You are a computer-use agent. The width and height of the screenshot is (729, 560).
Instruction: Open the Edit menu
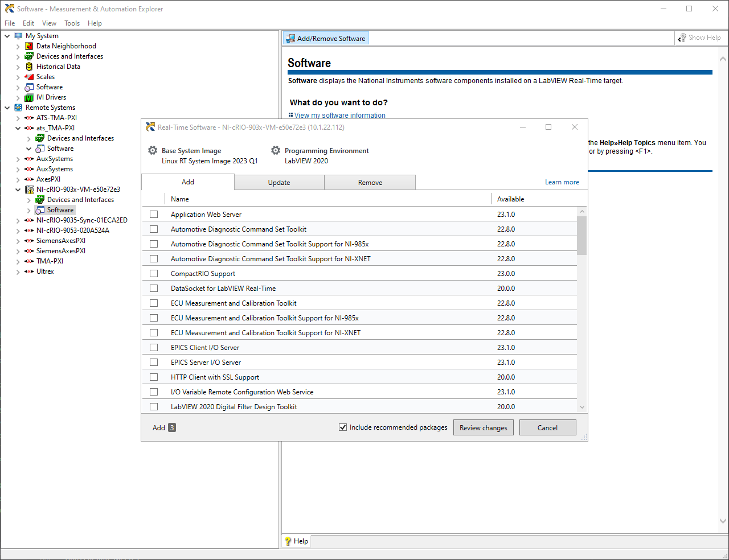click(28, 23)
